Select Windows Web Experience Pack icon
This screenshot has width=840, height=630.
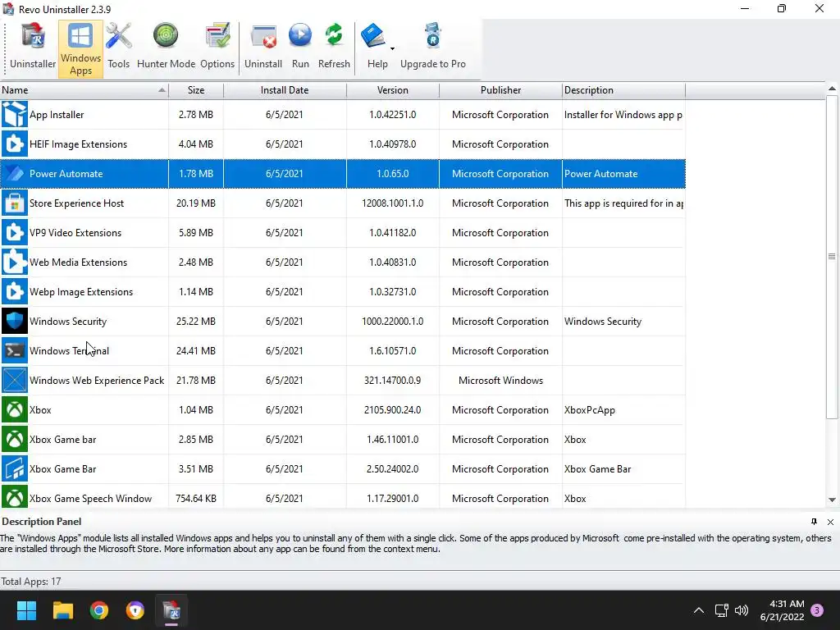[15, 380]
